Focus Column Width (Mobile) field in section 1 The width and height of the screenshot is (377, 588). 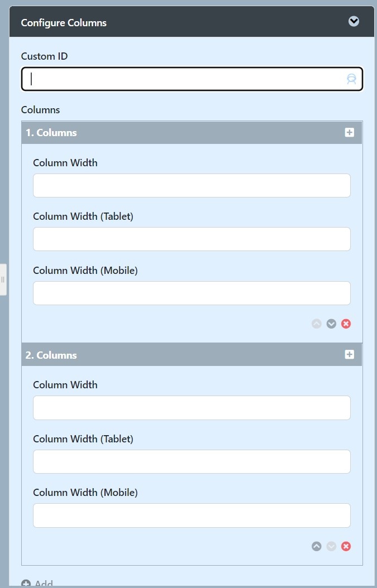(x=192, y=293)
